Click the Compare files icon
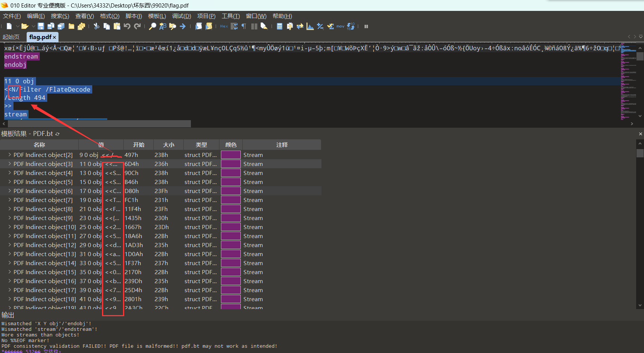Image resolution: width=644 pixels, height=353 pixels. coord(290,26)
